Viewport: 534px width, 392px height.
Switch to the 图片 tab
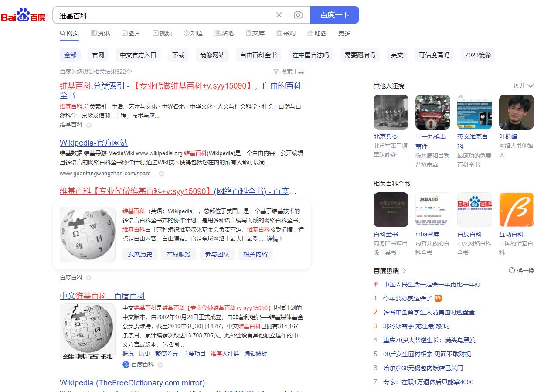131,33
